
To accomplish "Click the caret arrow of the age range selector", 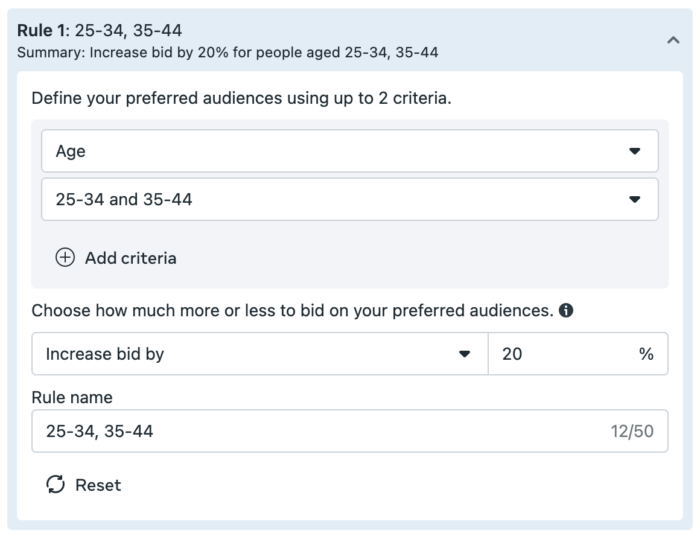I will click(634, 199).
